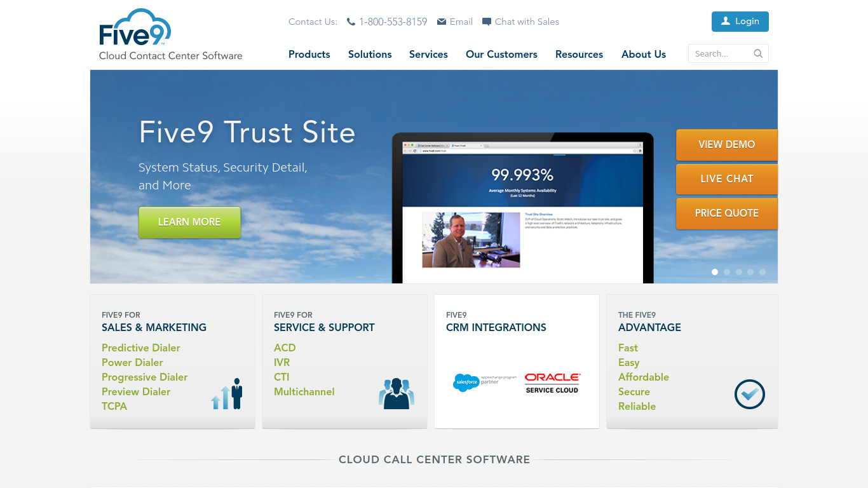This screenshot has width=868, height=488.
Task: Open the Chat with Sales link
Action: (527, 22)
